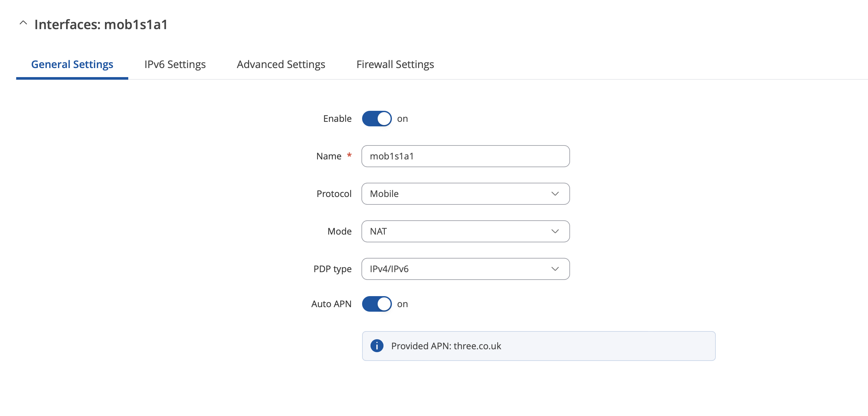This screenshot has height=416, width=868.
Task: Click the PDP type label
Action: pos(332,269)
